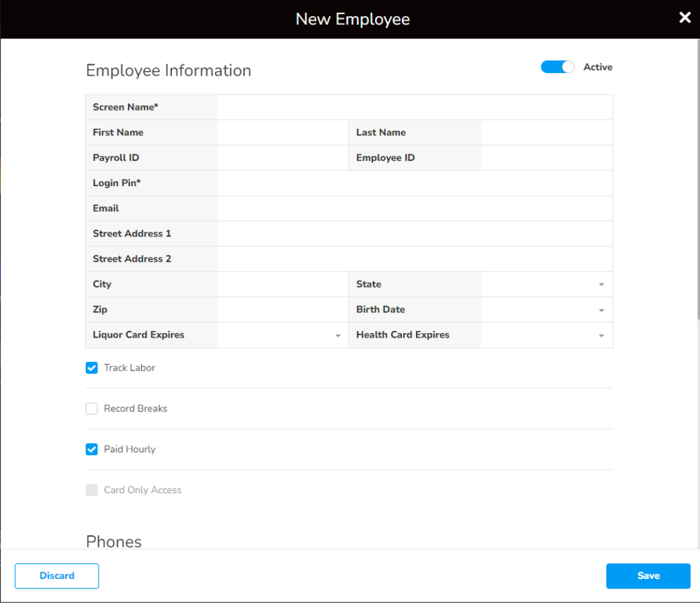Click the Street Address 1 field
This screenshot has height=603, width=700.
click(415, 234)
